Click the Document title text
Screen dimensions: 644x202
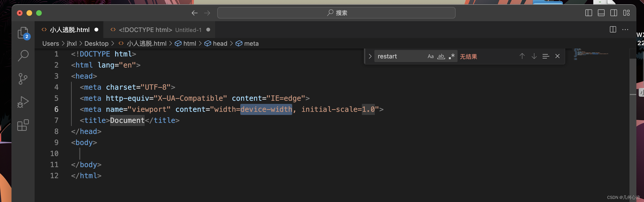127,120
